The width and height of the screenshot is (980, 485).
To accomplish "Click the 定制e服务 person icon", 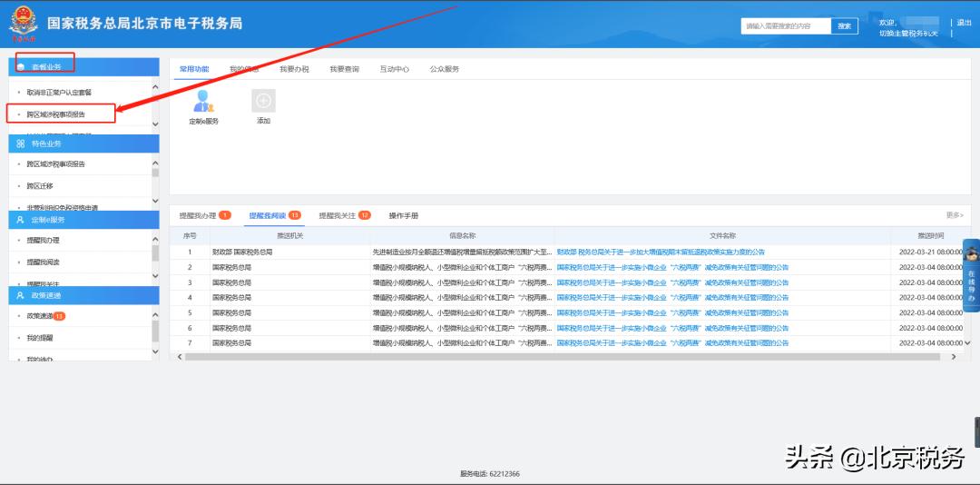I will click(203, 101).
